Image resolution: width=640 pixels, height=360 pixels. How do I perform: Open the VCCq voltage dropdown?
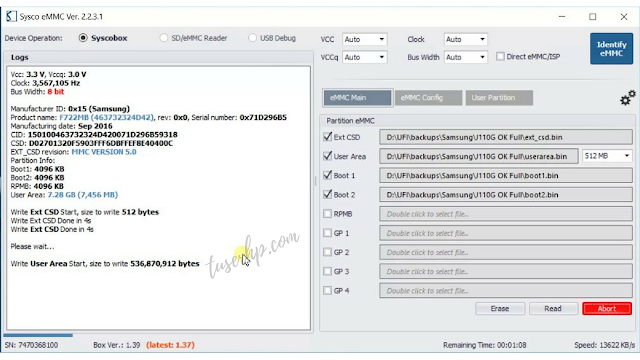(364, 57)
